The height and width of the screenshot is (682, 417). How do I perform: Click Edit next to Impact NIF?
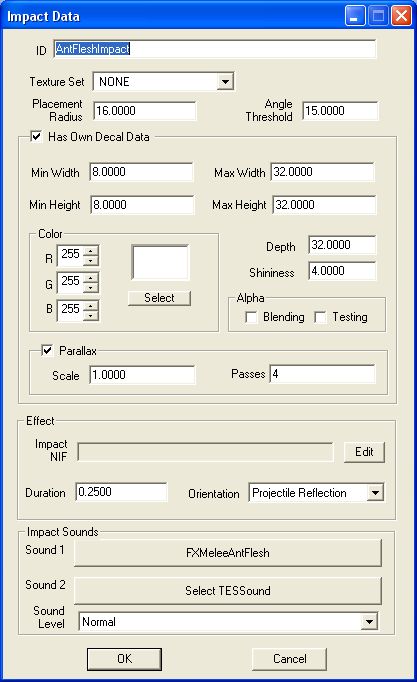[364, 452]
